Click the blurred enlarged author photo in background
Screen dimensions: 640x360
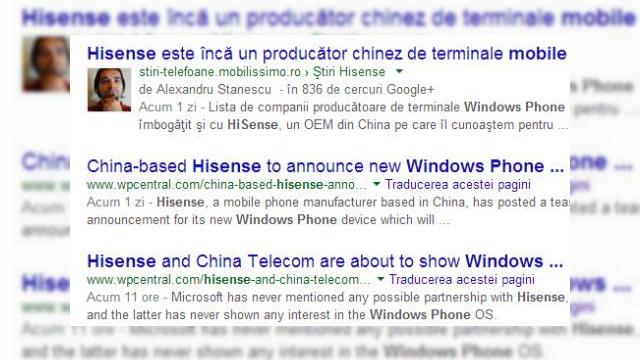point(46,63)
